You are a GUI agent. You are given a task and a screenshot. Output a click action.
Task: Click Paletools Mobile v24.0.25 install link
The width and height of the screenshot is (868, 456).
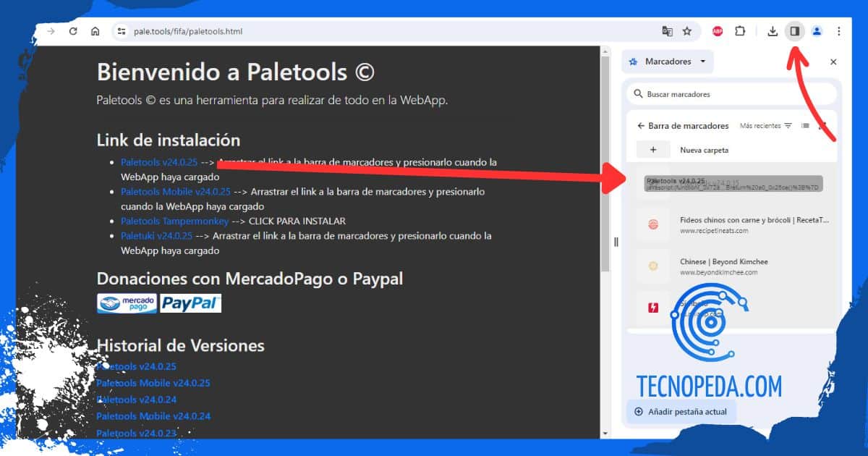point(175,192)
